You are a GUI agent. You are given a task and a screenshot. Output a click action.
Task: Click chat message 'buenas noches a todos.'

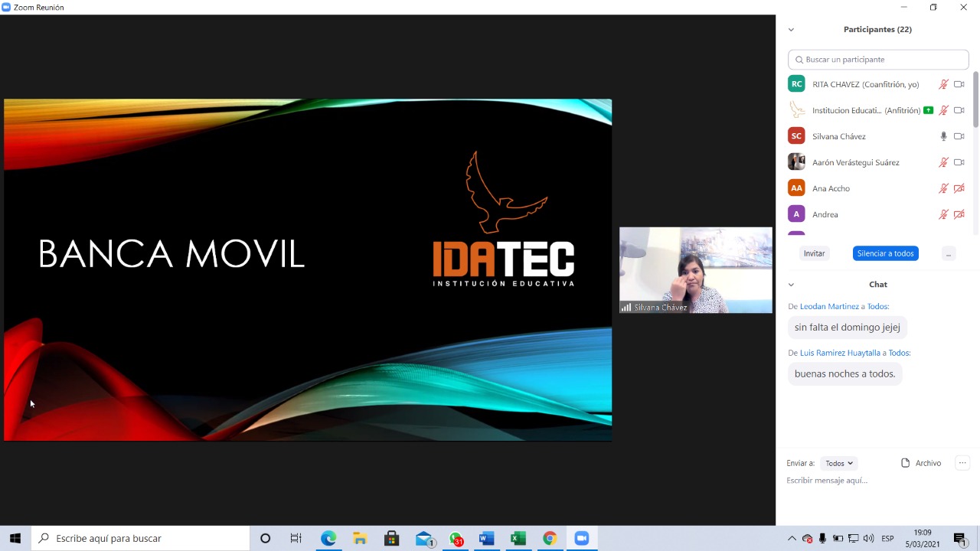tap(844, 374)
